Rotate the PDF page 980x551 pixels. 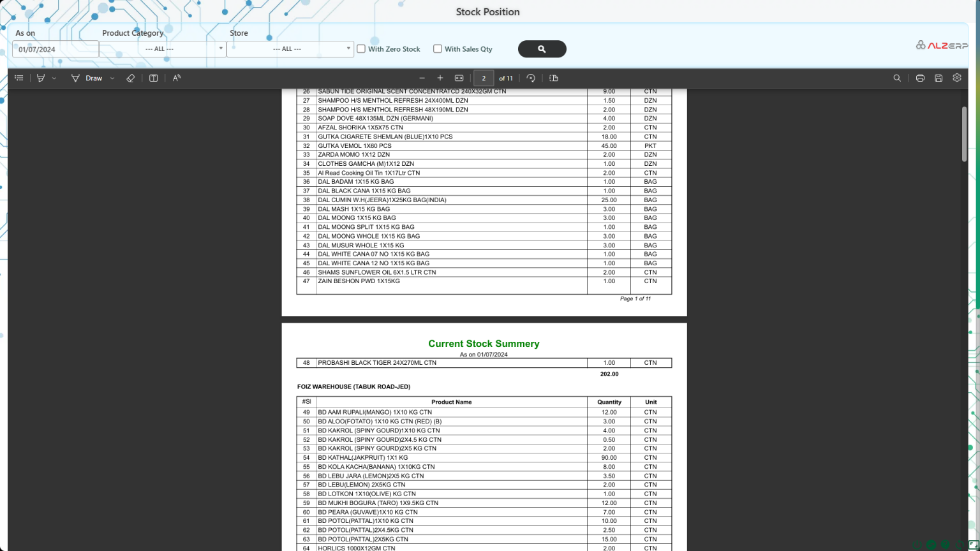tap(531, 78)
